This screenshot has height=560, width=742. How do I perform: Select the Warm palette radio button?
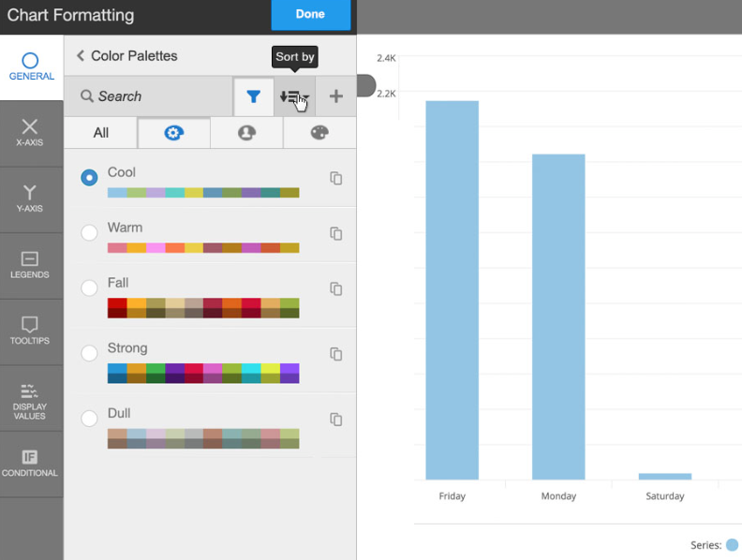[89, 233]
